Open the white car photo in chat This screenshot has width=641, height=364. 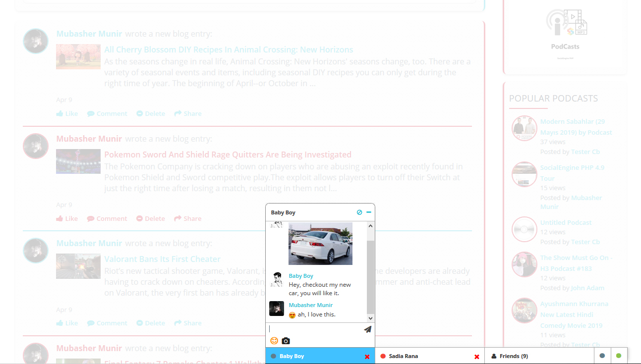click(x=320, y=244)
